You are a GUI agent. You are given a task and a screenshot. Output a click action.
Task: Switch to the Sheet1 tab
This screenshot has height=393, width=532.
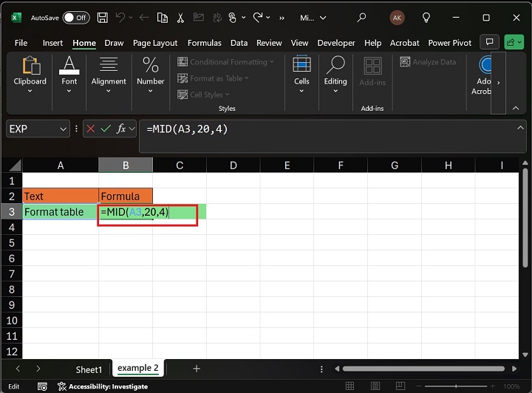pyautogui.click(x=89, y=369)
